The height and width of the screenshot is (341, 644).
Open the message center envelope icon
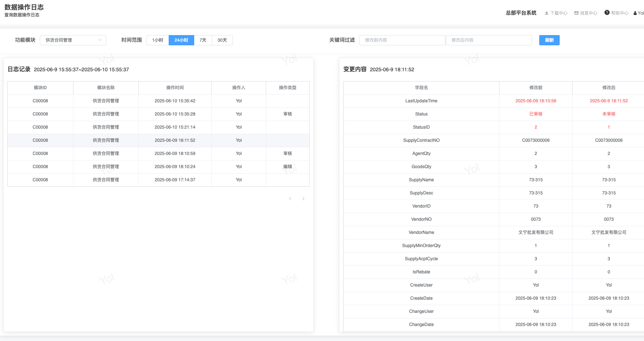[x=576, y=13]
